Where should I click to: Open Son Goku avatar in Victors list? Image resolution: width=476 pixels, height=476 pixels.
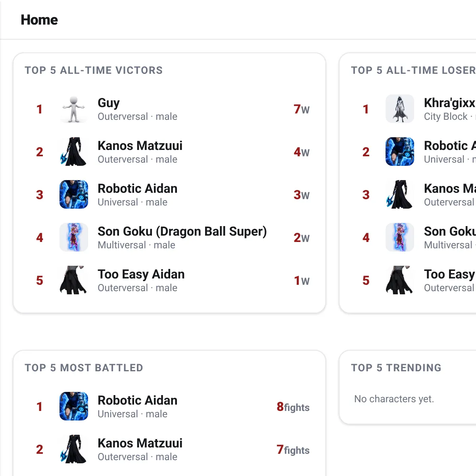coord(74,237)
